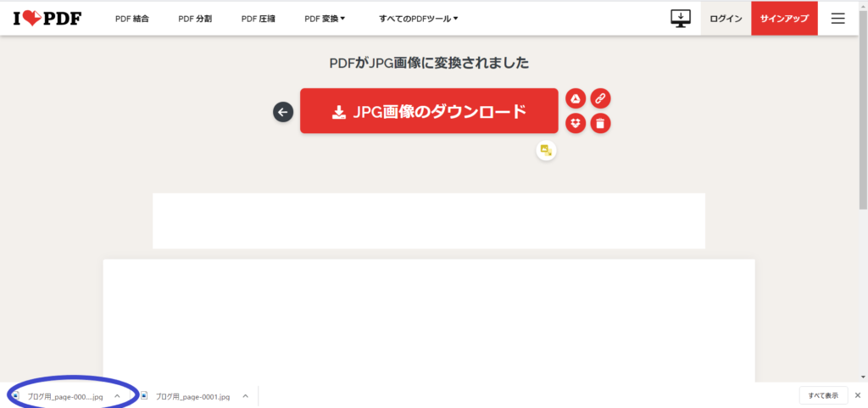Click the サインアップ button

tap(784, 19)
